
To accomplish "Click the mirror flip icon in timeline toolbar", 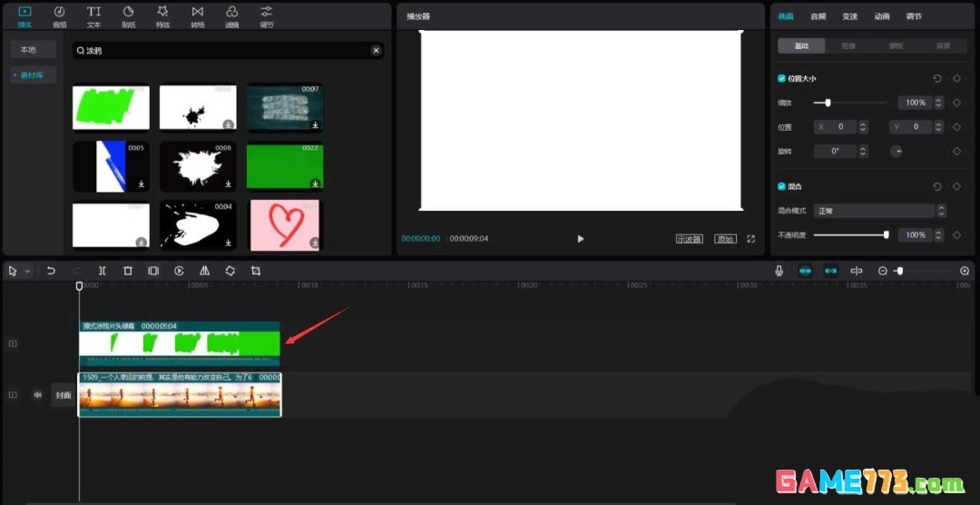I will (x=204, y=271).
